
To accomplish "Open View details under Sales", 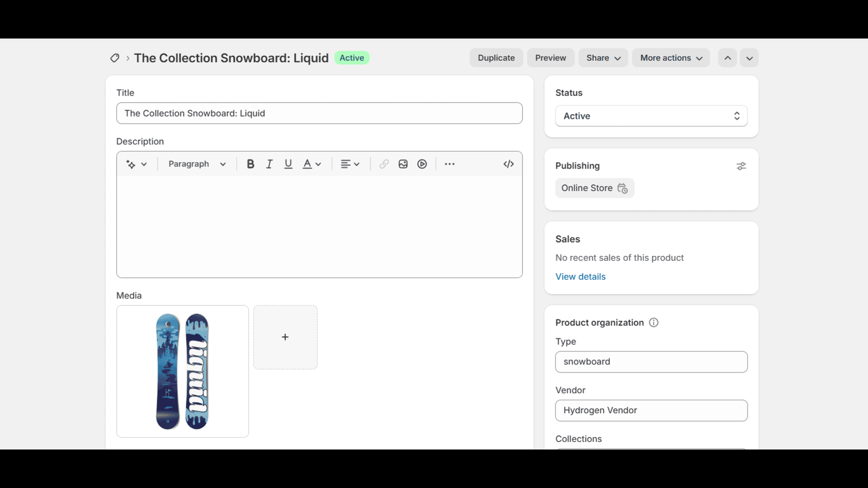I will click(x=580, y=277).
